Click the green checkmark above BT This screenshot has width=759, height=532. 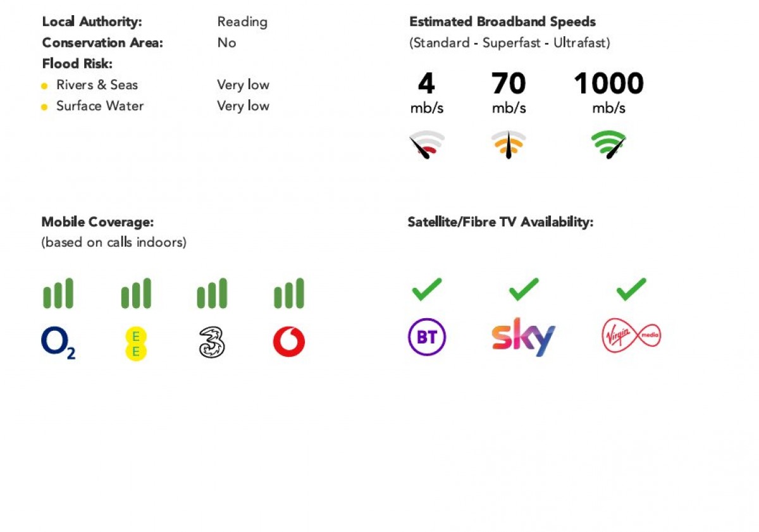[427, 289]
